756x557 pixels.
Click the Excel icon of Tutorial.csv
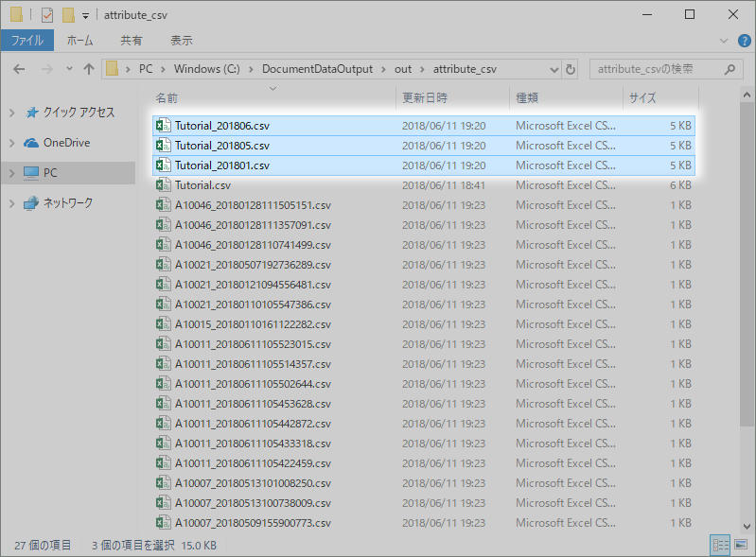(163, 185)
